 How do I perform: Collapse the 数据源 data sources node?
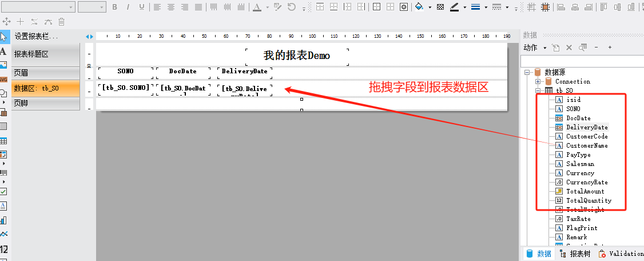coord(527,72)
